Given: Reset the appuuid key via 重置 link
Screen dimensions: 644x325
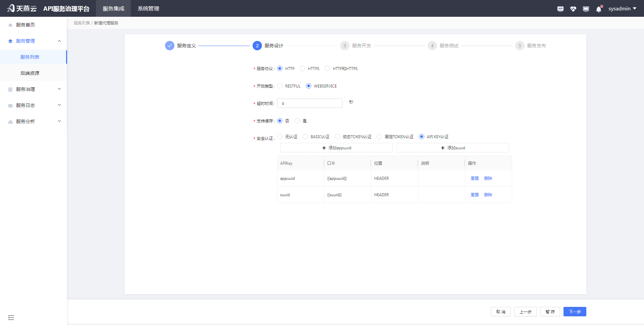Looking at the screenshot, I should tap(474, 178).
